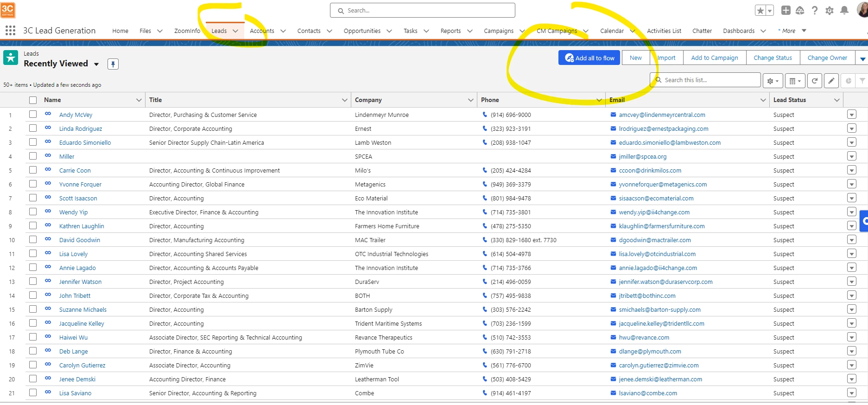Click the 3C Software logo
This screenshot has height=405, width=868.
[8, 10]
